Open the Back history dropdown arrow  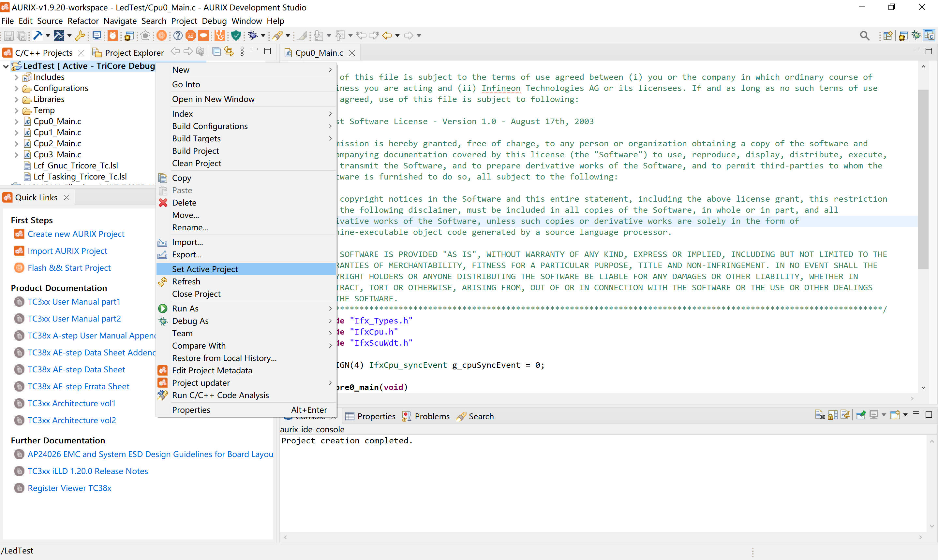coord(397,36)
